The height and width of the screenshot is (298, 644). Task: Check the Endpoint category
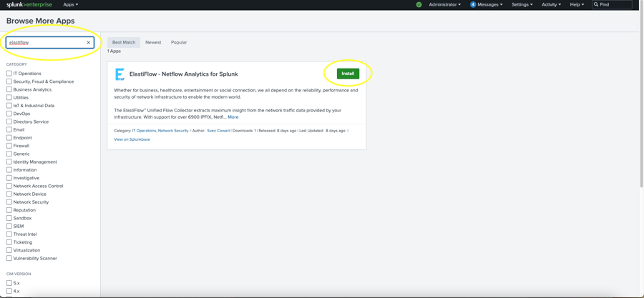point(9,138)
